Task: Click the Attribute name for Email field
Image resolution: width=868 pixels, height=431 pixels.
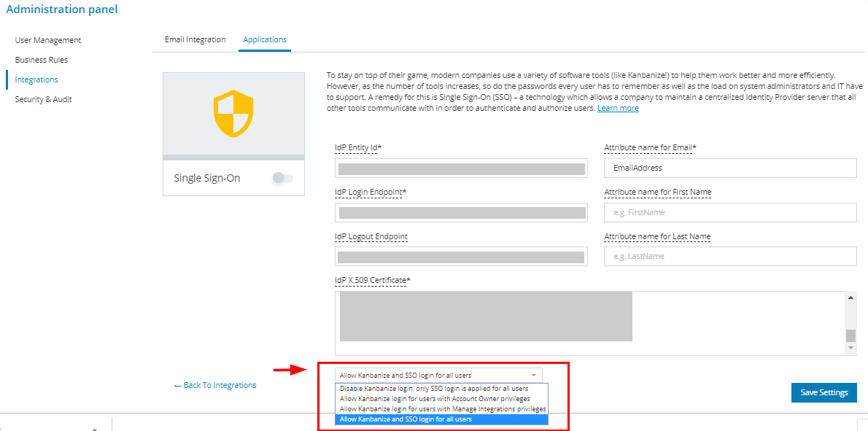Action: pyautogui.click(x=730, y=168)
